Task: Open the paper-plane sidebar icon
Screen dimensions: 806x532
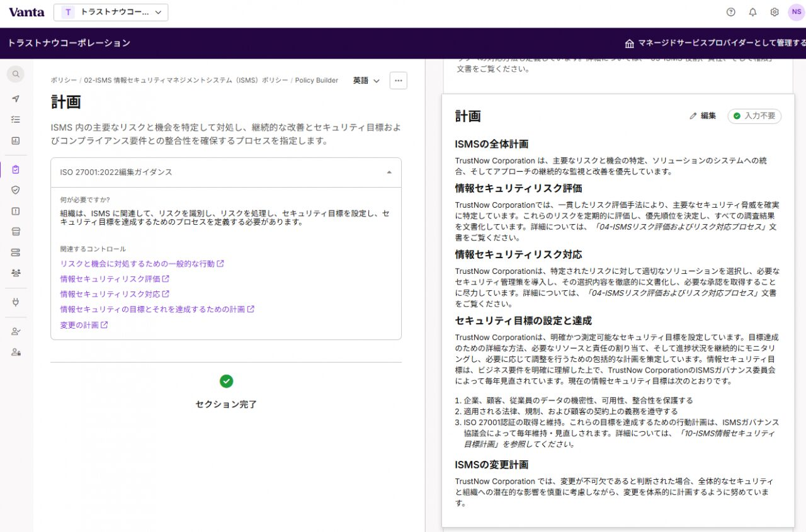Action: coord(16,99)
